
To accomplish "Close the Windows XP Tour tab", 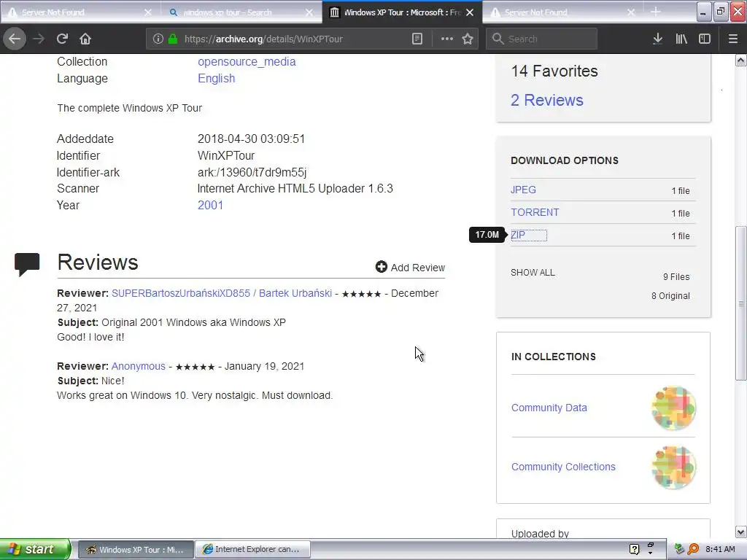I will click(470, 12).
